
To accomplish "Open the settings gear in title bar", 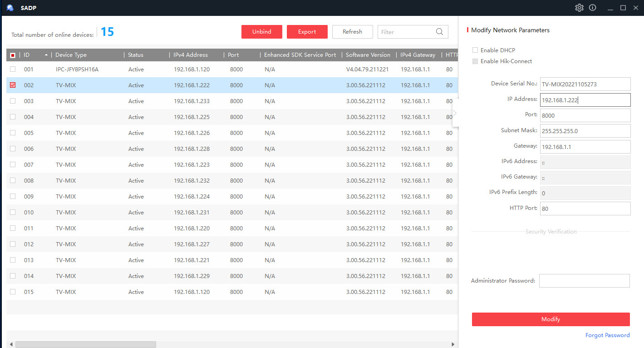I will point(579,8).
